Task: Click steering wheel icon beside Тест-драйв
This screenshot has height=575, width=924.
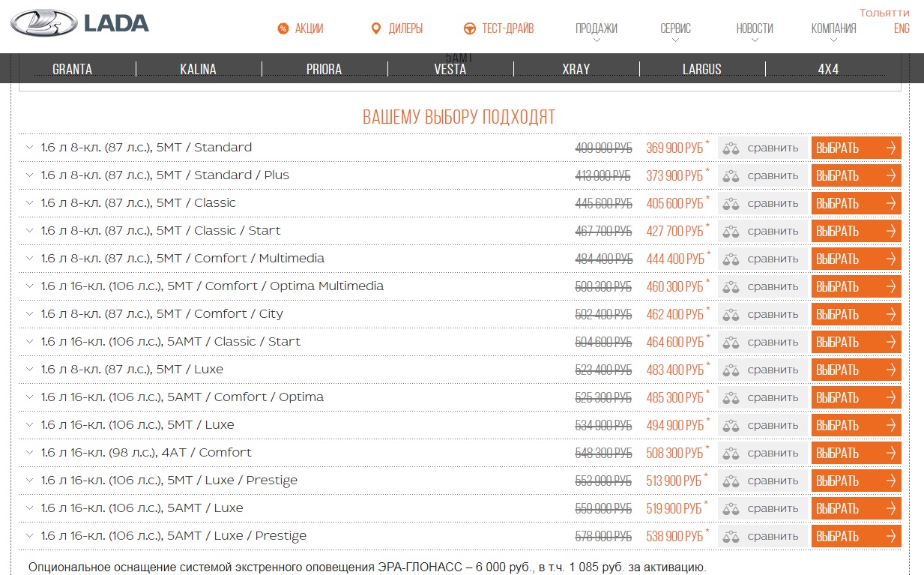Action: click(470, 28)
